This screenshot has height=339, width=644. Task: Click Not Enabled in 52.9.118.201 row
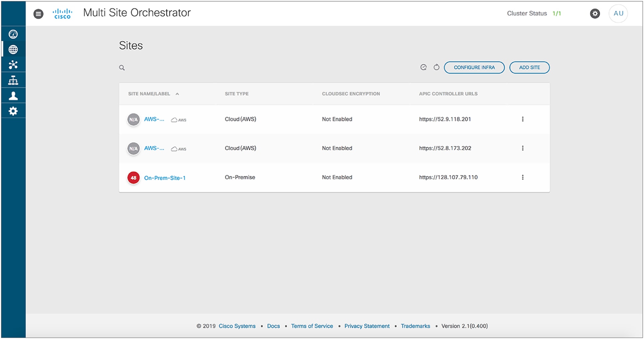[337, 119]
